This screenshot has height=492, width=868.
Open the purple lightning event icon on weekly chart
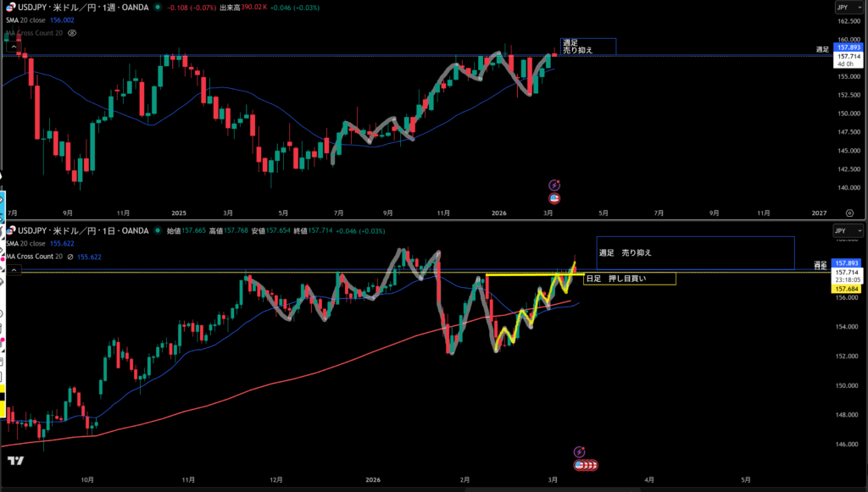coord(554,185)
